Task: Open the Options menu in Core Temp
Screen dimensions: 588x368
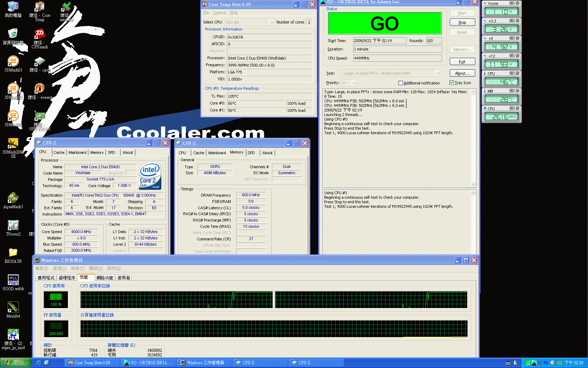Action: 219,13
